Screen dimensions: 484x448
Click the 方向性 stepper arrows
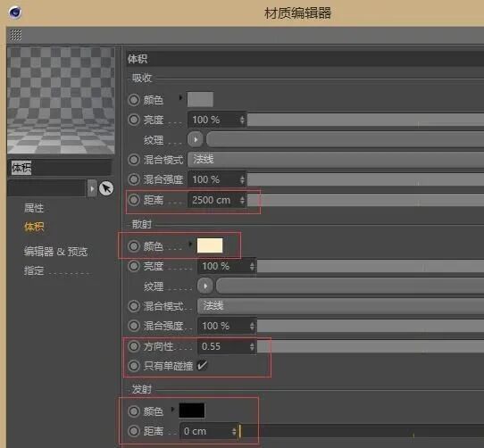pos(252,346)
